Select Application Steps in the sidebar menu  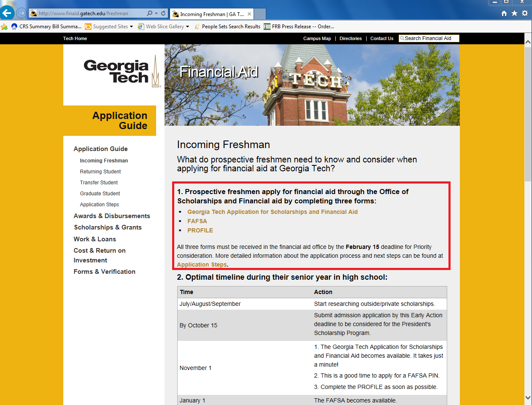(100, 205)
